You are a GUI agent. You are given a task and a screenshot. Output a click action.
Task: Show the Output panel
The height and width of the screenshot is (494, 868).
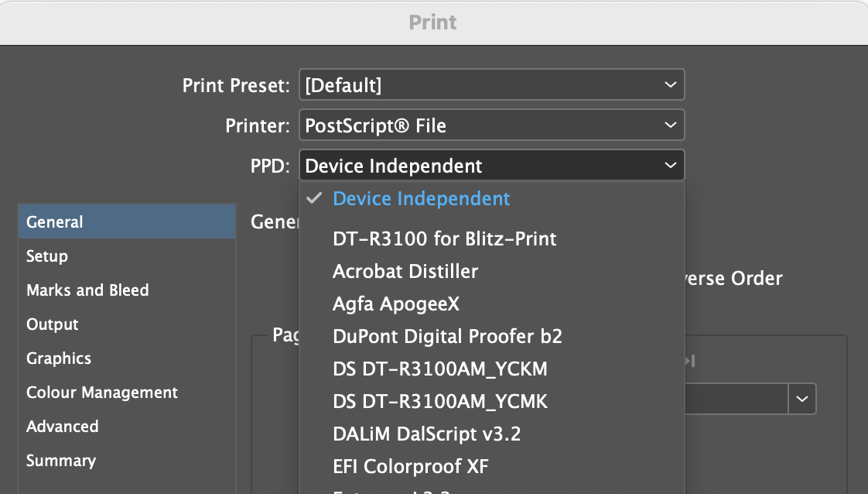53,324
